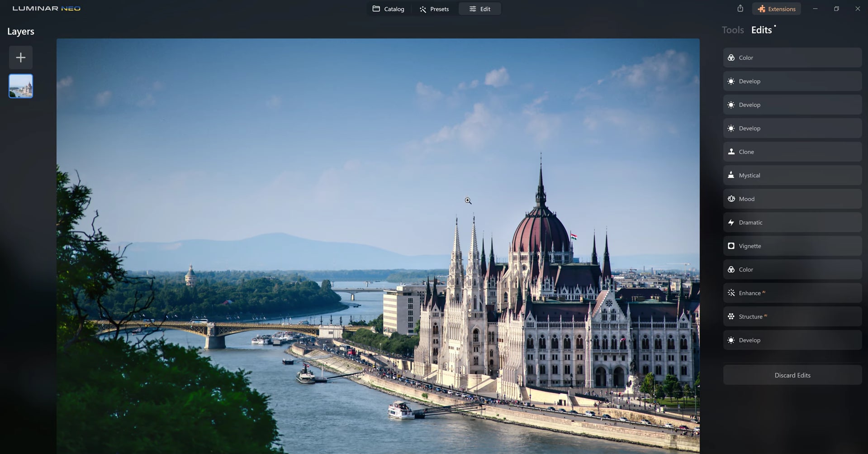Image resolution: width=868 pixels, height=454 pixels.
Task: Switch to the Tools panel tab
Action: point(733,30)
